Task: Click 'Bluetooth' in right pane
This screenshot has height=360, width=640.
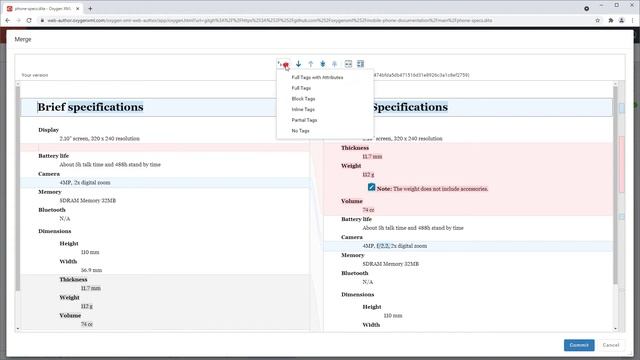Action: [355, 273]
